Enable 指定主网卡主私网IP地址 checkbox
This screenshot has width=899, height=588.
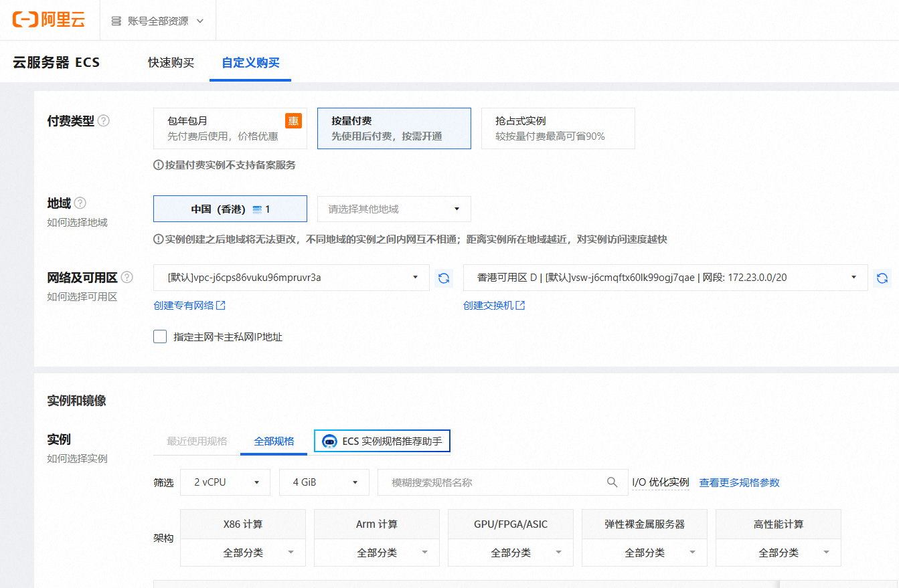click(x=160, y=336)
